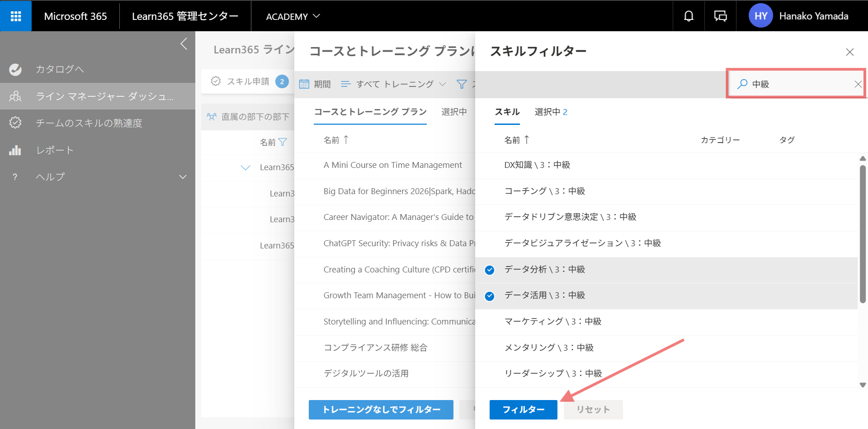Click the direct reports people icon
Viewport: 868px width, 429px height.
(x=212, y=117)
